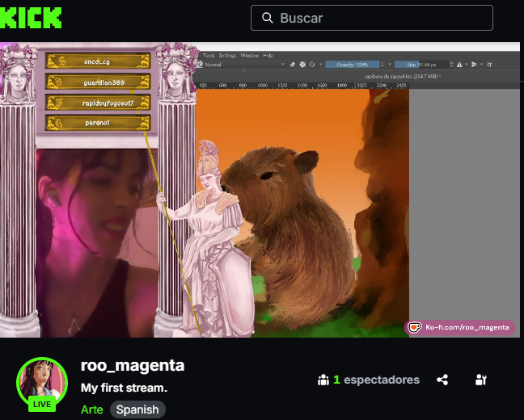Click the '1 espectadores' viewer count
The height and width of the screenshot is (420, 524).
376,380
